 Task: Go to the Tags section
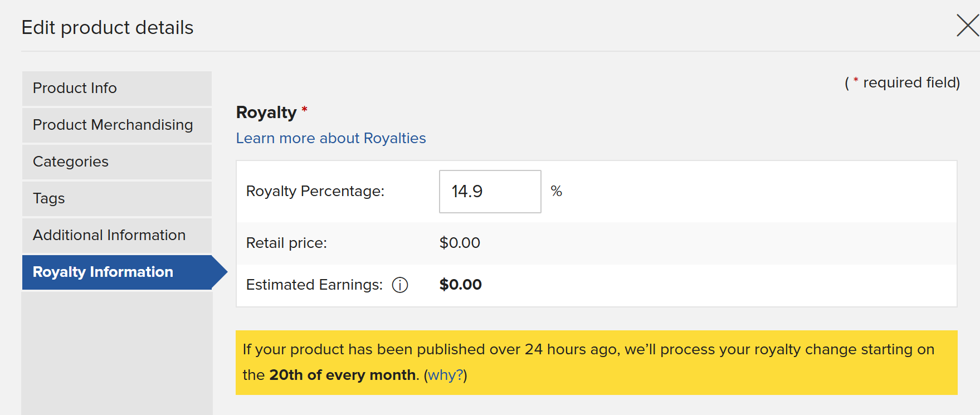coord(117,198)
